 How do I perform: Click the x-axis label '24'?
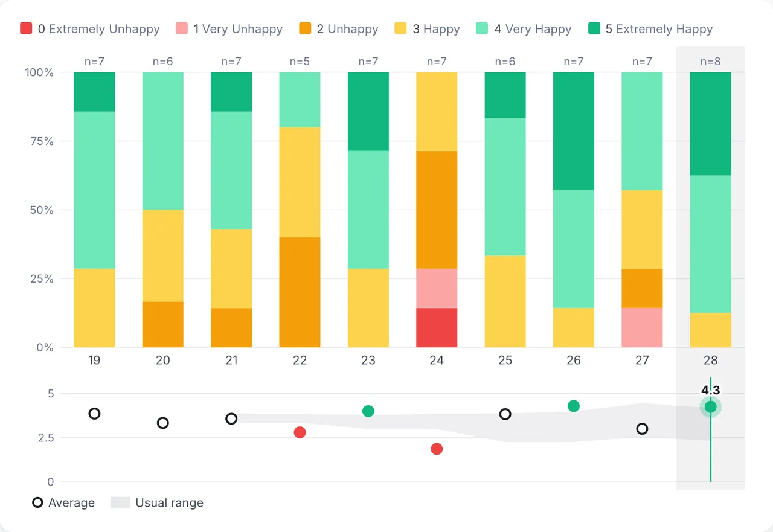(x=437, y=361)
